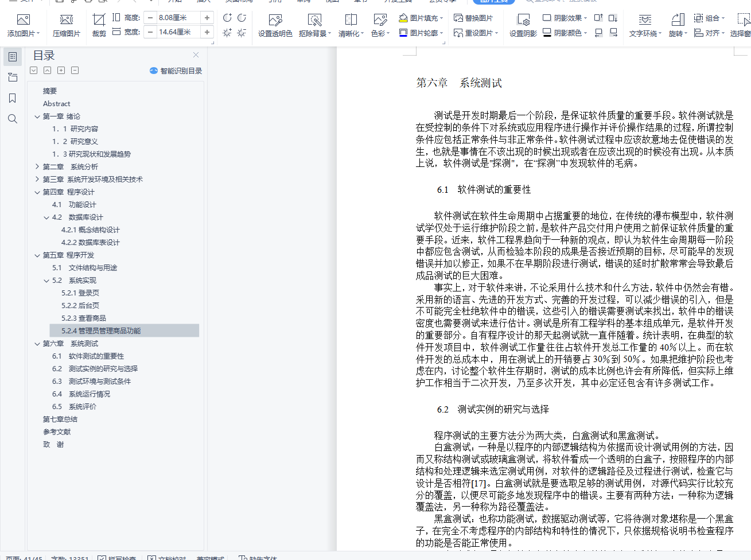Open the search sidebar icon
The image size is (751, 560).
click(x=13, y=119)
